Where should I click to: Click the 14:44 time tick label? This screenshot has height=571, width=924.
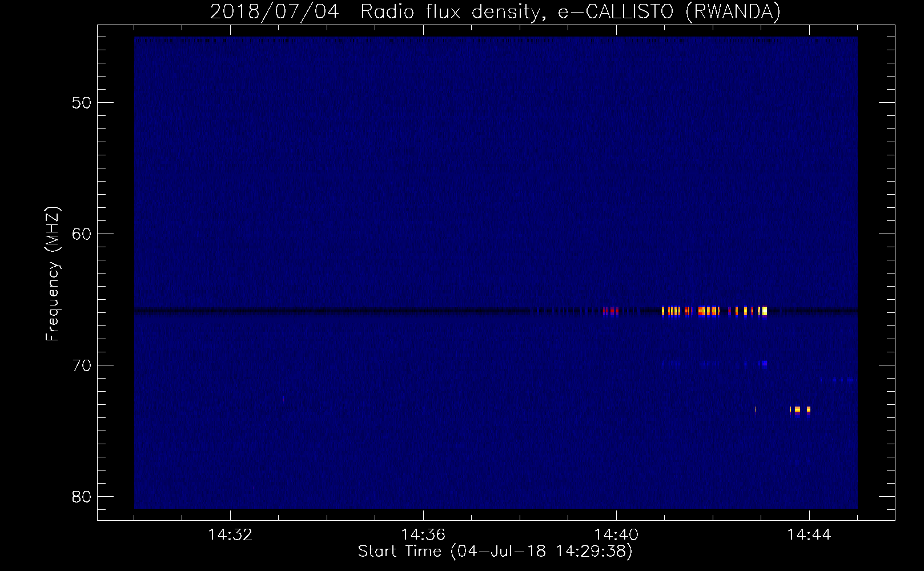[x=809, y=535]
